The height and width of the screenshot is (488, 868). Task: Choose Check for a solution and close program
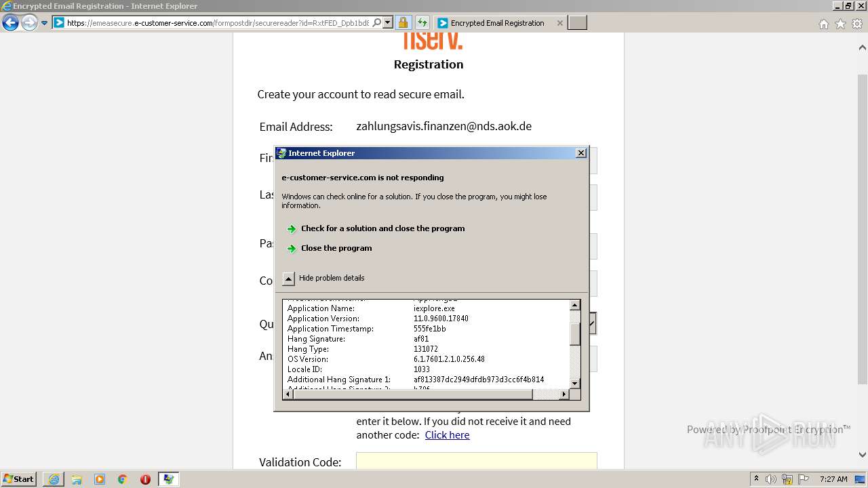[382, 228]
